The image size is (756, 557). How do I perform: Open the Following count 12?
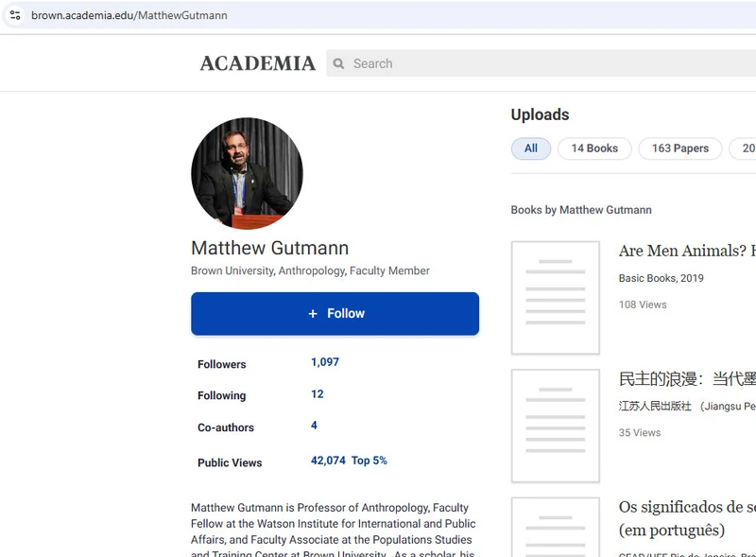tap(318, 393)
